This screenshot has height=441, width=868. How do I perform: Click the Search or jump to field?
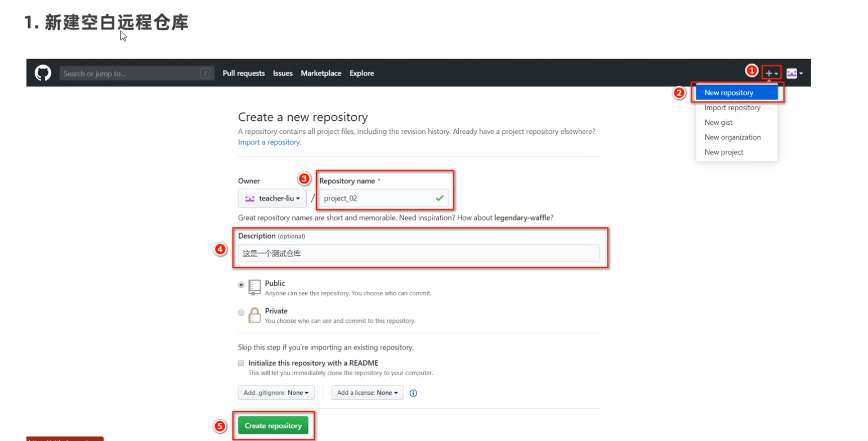coord(137,73)
